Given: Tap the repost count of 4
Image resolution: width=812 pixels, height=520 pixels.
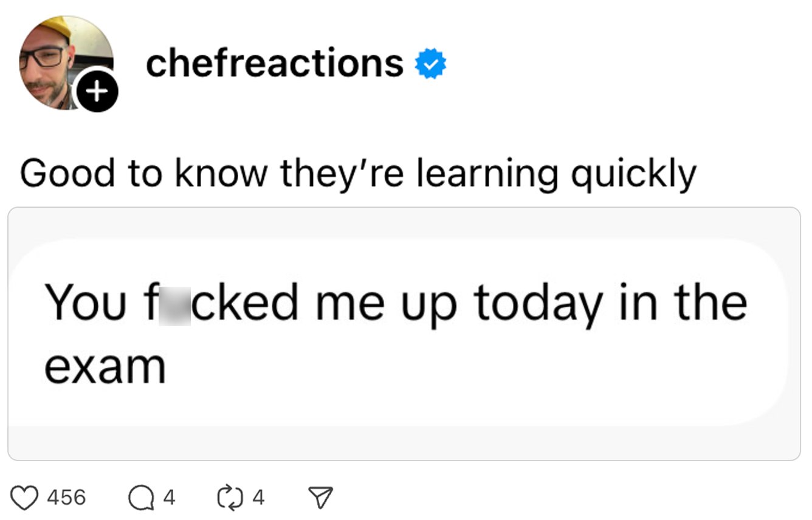Looking at the screenshot, I should point(258,498).
